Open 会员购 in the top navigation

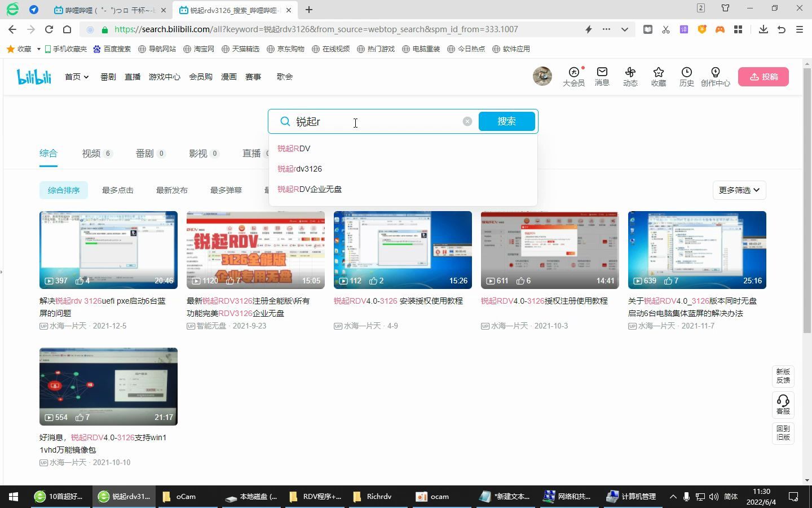(201, 77)
